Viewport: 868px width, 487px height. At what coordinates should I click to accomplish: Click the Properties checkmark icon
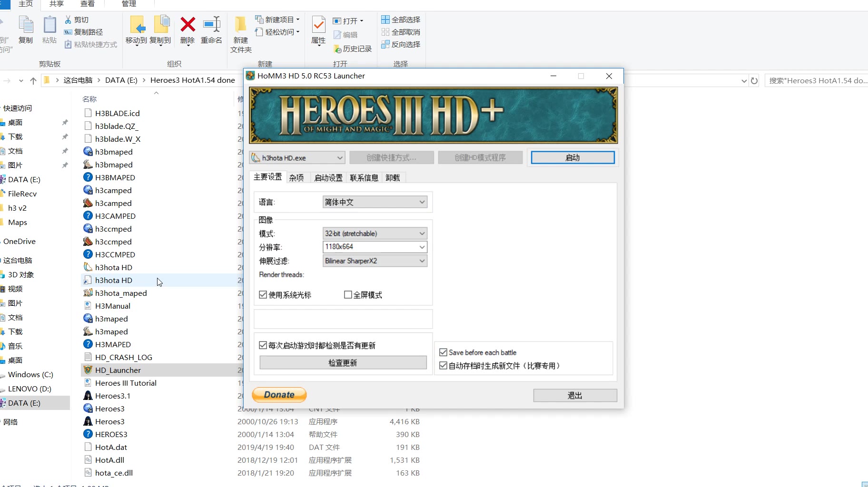tap(318, 25)
